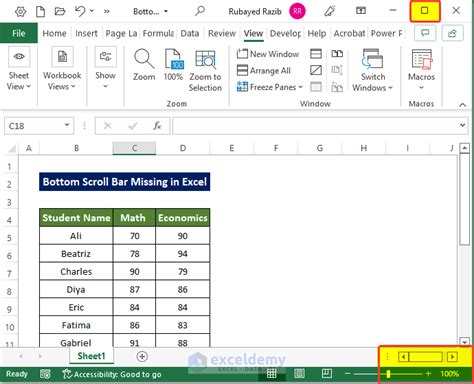Open ribbon display options icon
474x384 pixels.
click(x=361, y=11)
